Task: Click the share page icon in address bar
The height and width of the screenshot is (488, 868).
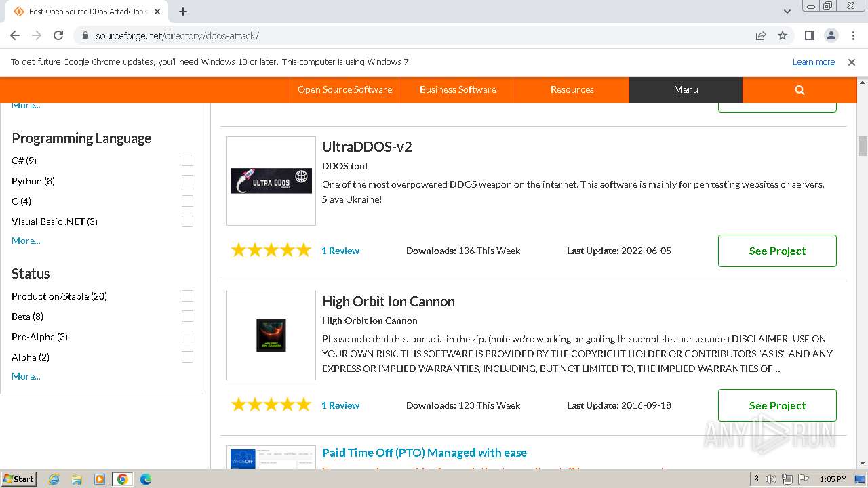Action: pyautogui.click(x=761, y=35)
